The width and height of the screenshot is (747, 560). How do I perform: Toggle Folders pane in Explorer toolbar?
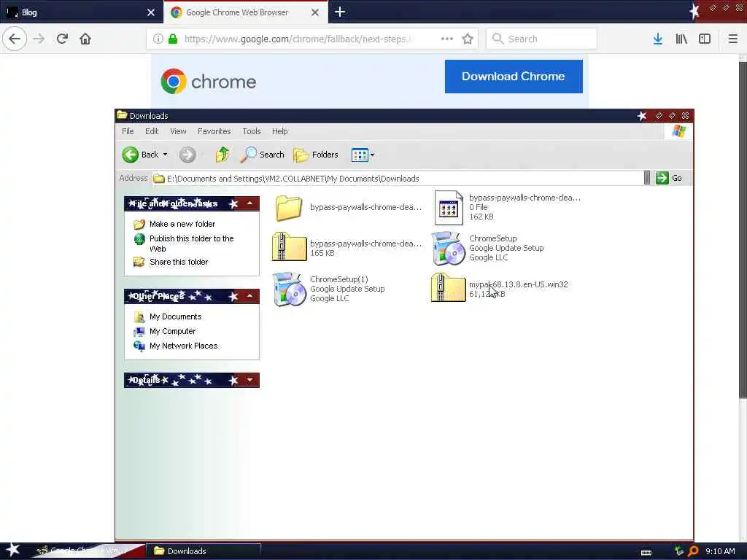pyautogui.click(x=315, y=155)
